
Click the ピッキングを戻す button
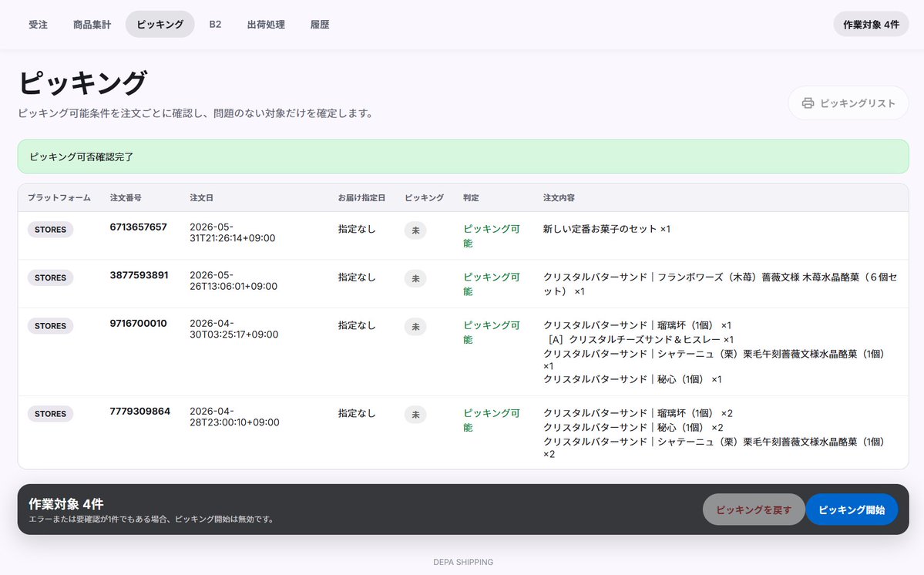click(754, 509)
